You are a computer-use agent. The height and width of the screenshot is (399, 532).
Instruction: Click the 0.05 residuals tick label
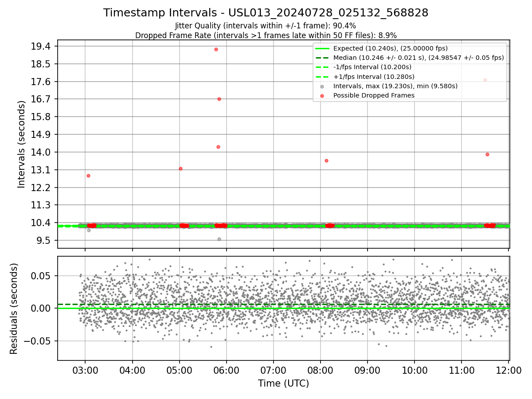click(42, 276)
